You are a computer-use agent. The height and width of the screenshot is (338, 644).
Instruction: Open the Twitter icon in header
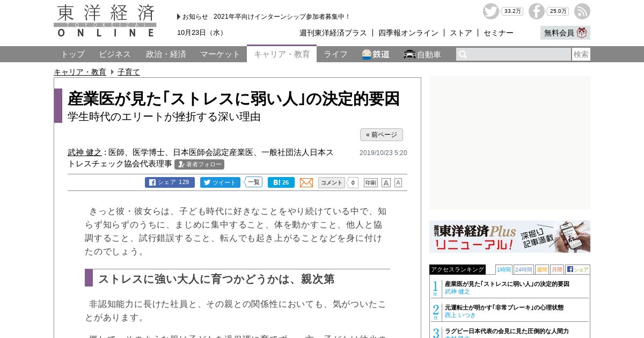tap(491, 11)
